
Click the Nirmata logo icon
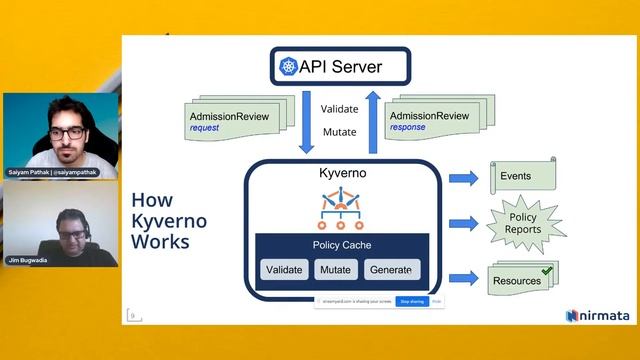(x=572, y=316)
